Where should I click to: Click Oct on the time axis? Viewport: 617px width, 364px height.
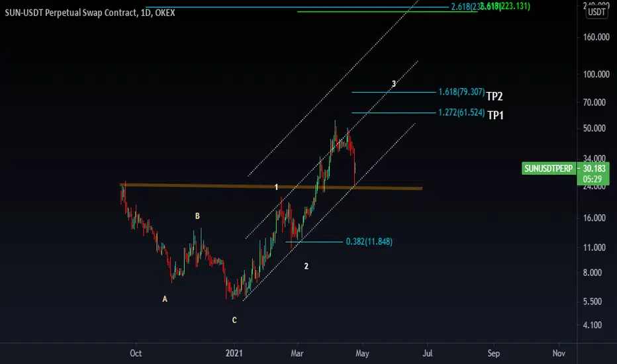click(x=136, y=353)
